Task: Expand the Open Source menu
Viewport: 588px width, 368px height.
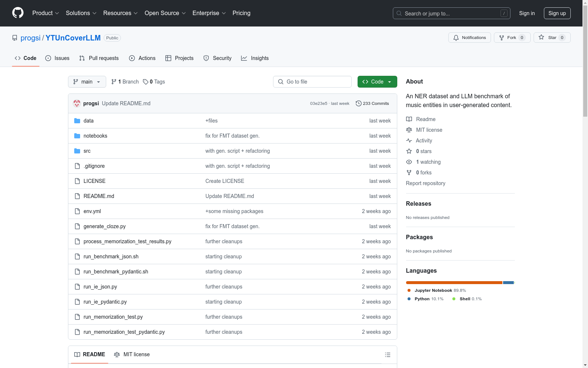Action: pyautogui.click(x=165, y=13)
